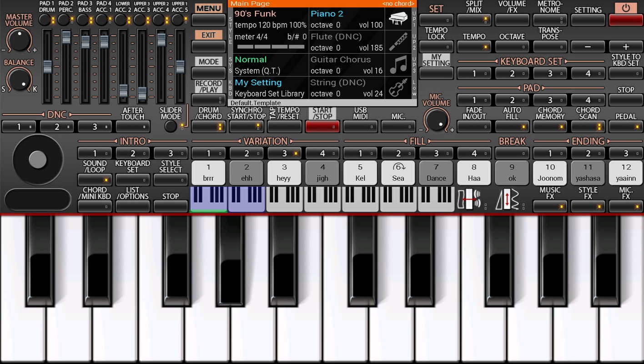644x364 pixels.
Task: Click the grand piano icon for Piano 2
Action: [x=398, y=19]
